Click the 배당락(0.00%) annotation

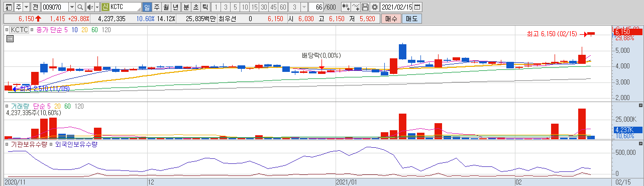pyautogui.click(x=321, y=55)
